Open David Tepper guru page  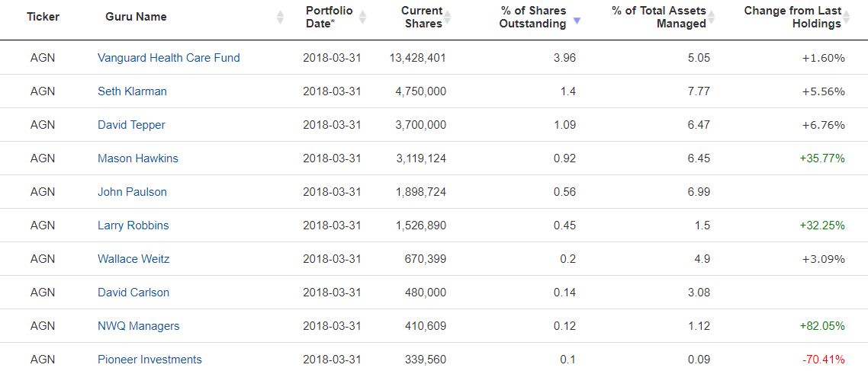[x=131, y=125]
